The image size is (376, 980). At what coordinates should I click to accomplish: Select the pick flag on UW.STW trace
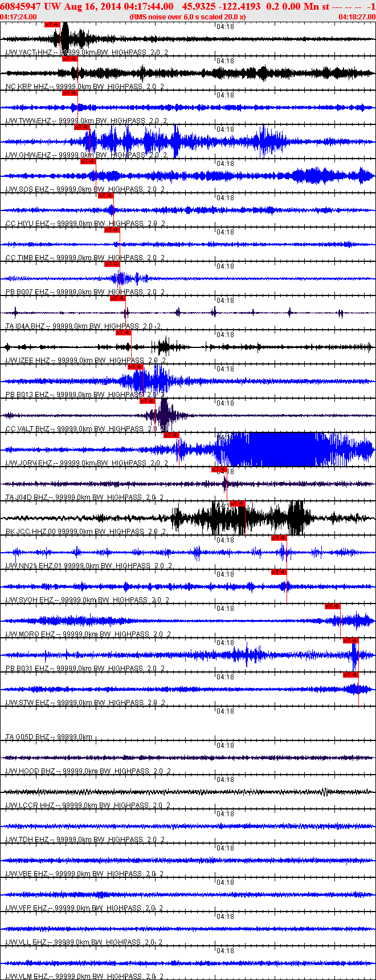(350, 675)
